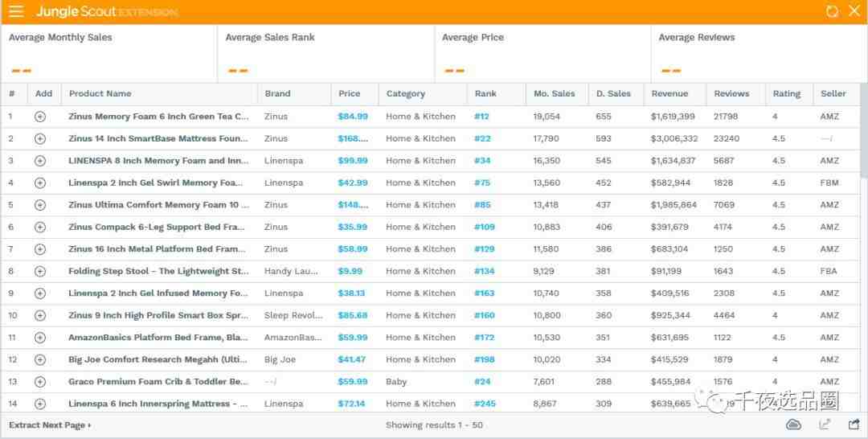Add Zinus Compack 6-Leg Support product

click(40, 227)
